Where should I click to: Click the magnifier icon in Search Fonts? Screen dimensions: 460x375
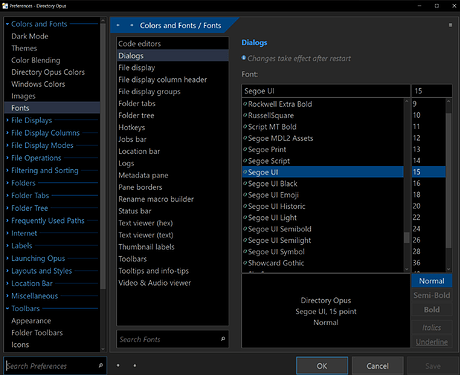pos(223,339)
